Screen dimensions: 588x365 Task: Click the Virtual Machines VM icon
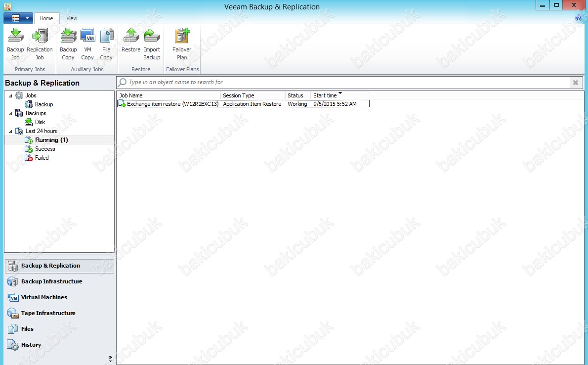click(13, 297)
